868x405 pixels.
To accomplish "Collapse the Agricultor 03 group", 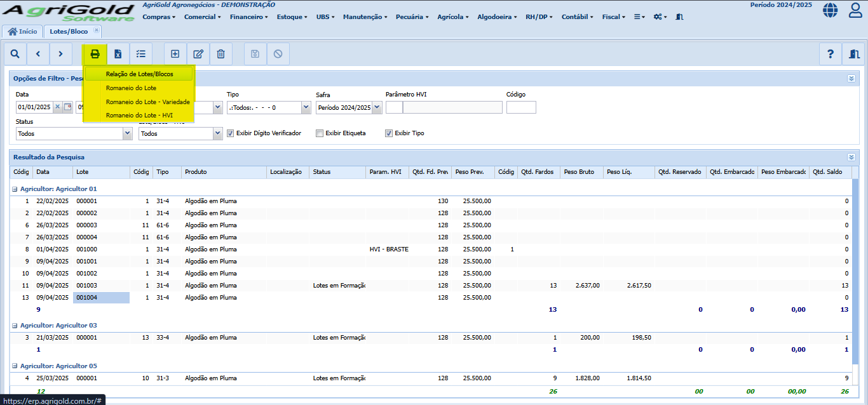I will point(15,326).
